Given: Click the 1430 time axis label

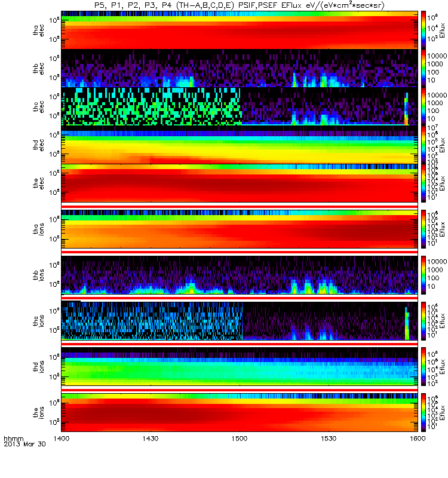Looking at the screenshot, I should 151,439.
